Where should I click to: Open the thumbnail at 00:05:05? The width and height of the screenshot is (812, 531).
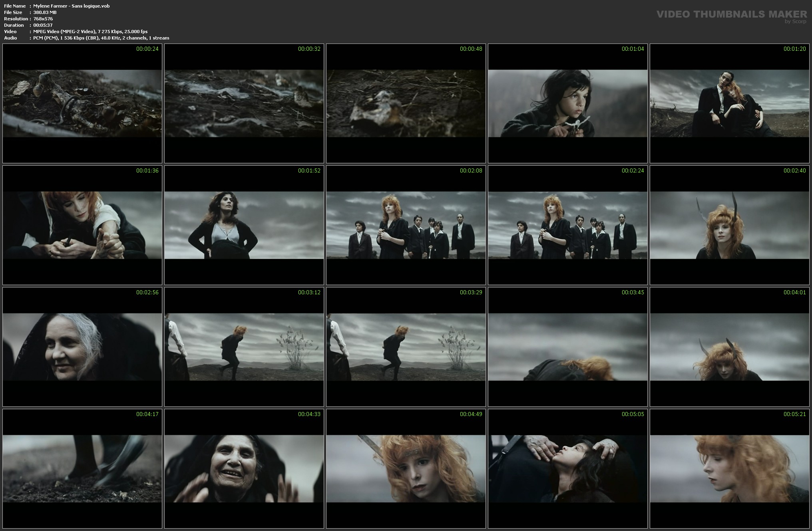[568, 469]
